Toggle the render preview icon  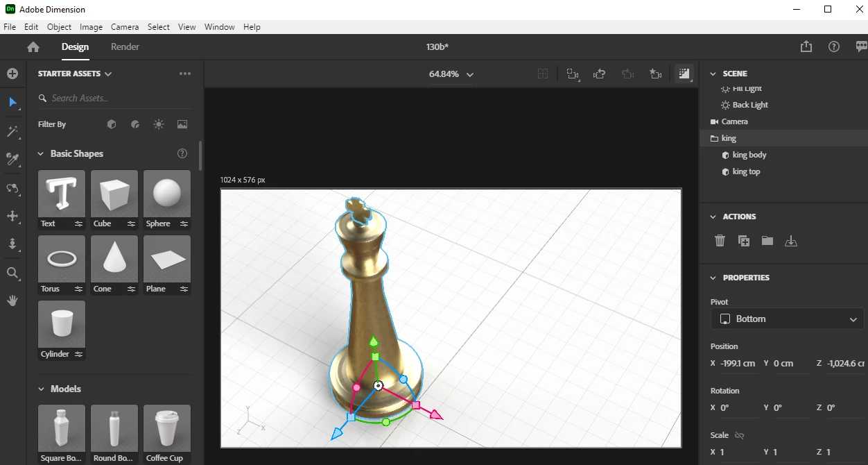point(684,74)
